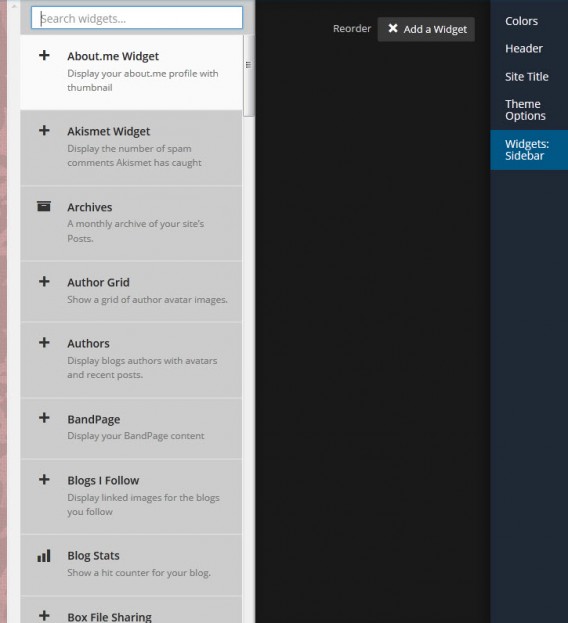Open the Colors section
Viewport: 568px width, 623px height.
coord(522,21)
